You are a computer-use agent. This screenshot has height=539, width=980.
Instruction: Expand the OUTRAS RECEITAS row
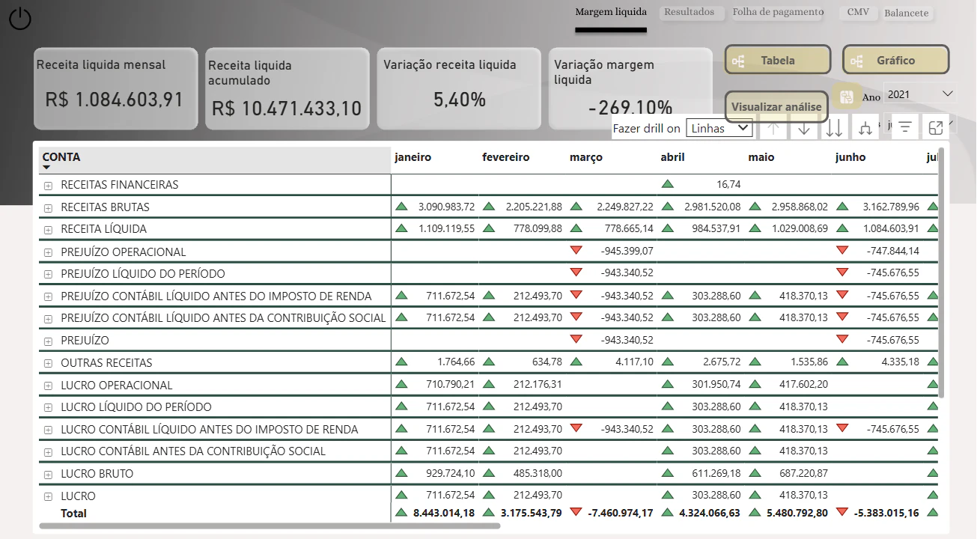pos(48,363)
